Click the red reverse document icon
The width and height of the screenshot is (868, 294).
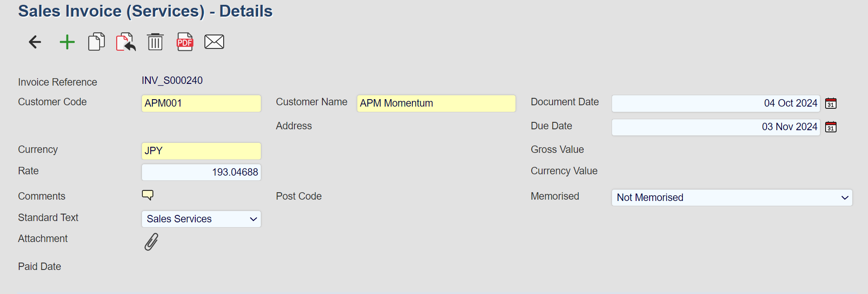(x=126, y=42)
